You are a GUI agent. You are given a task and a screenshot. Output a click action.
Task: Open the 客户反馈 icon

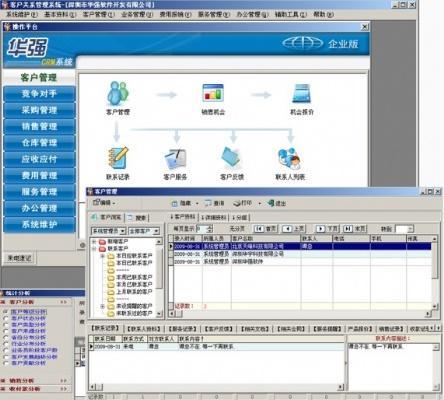[x=232, y=157]
